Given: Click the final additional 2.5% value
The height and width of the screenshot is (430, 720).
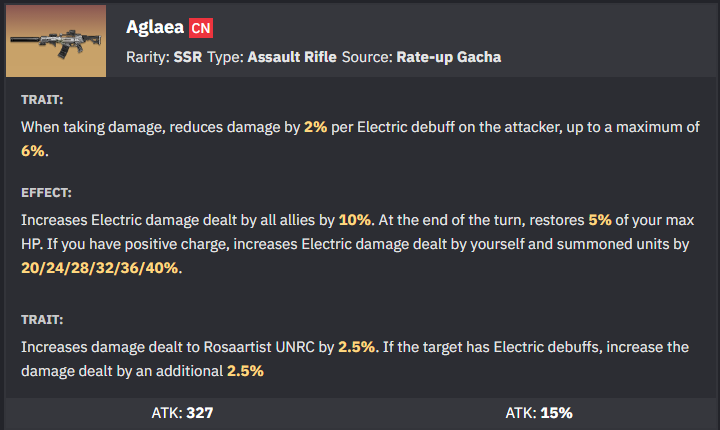Looking at the screenshot, I should tap(245, 370).
